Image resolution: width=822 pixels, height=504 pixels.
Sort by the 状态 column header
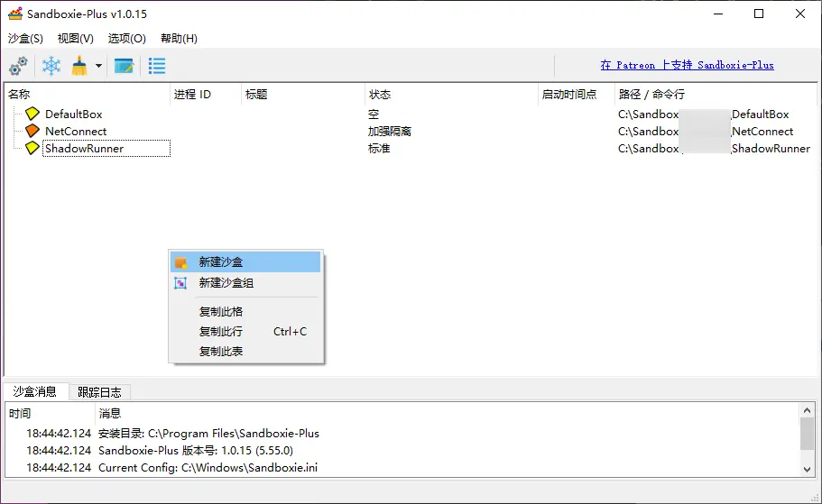click(451, 95)
